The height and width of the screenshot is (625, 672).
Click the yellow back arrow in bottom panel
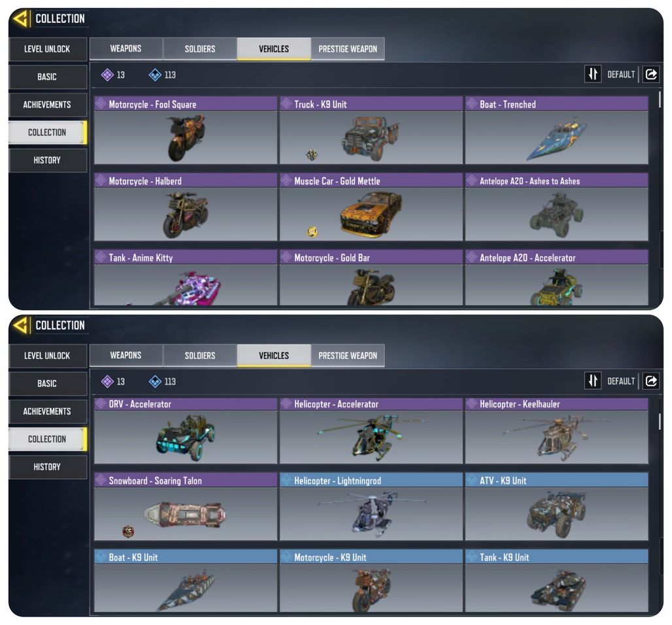pos(20,326)
